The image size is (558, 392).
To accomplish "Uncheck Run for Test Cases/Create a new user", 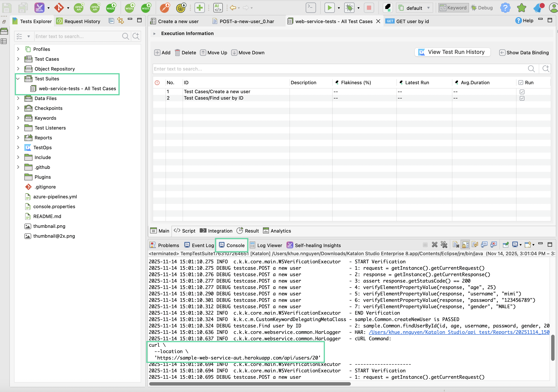I will [522, 92].
